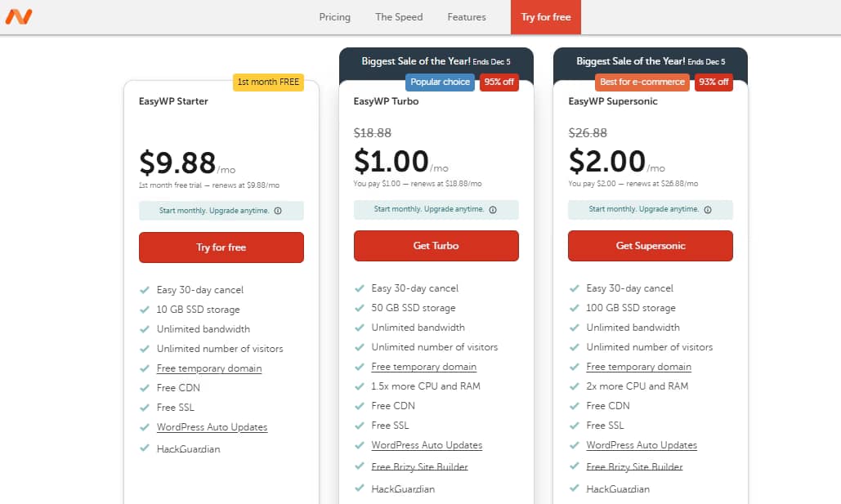
Task: Open the Free temporary domain link in Turbo
Action: point(423,367)
